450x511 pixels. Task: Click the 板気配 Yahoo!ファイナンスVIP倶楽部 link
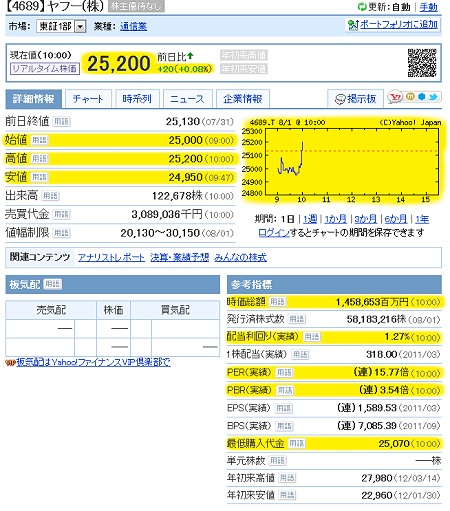coord(94,362)
